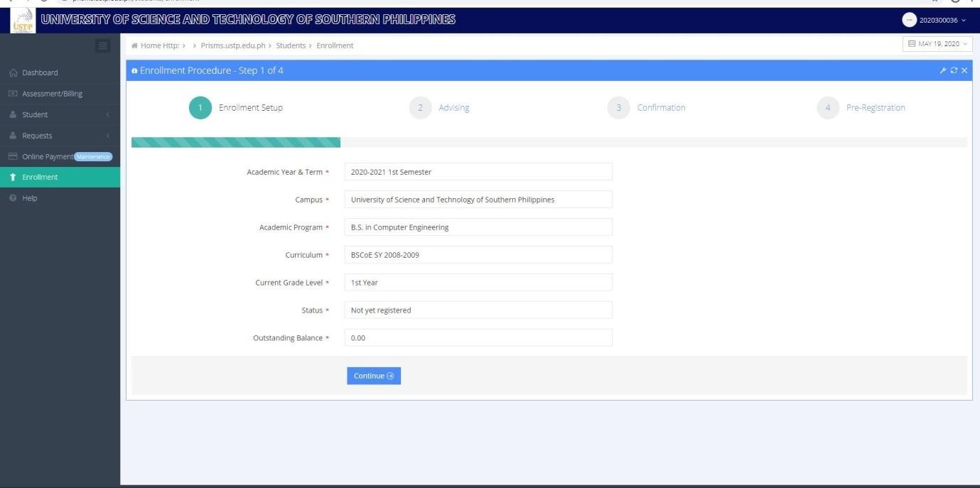Go to the Pre-Registration step label
This screenshot has height=488, width=980.
click(x=876, y=108)
